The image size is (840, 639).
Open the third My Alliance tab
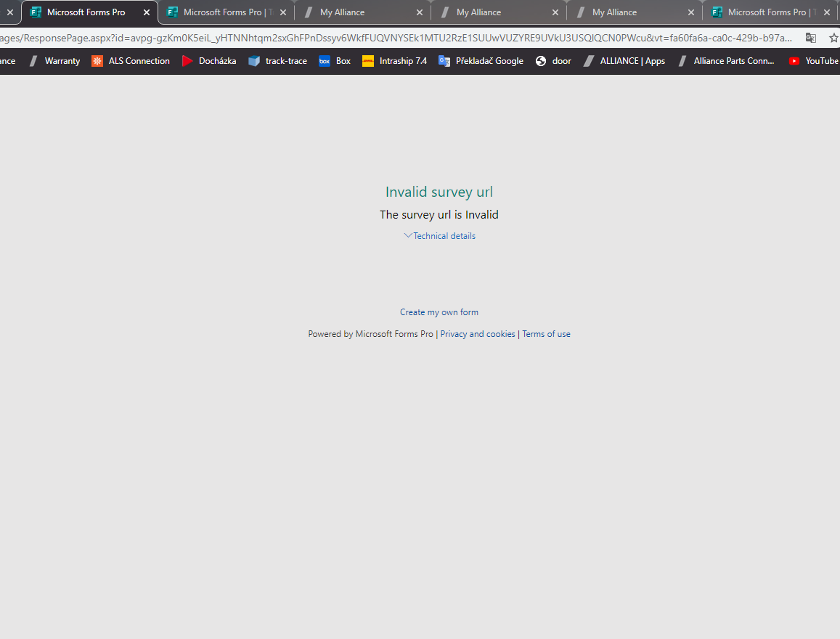635,12
